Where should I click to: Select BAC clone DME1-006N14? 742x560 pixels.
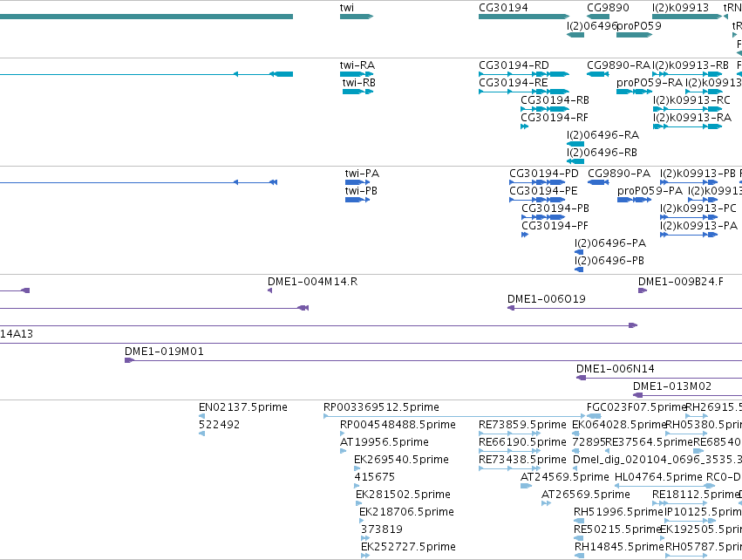658,379
